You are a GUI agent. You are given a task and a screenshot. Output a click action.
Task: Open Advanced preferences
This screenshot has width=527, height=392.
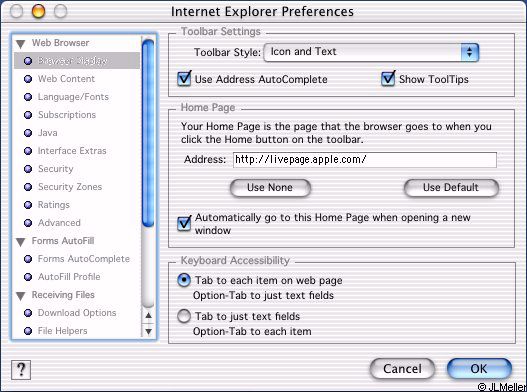click(x=59, y=223)
